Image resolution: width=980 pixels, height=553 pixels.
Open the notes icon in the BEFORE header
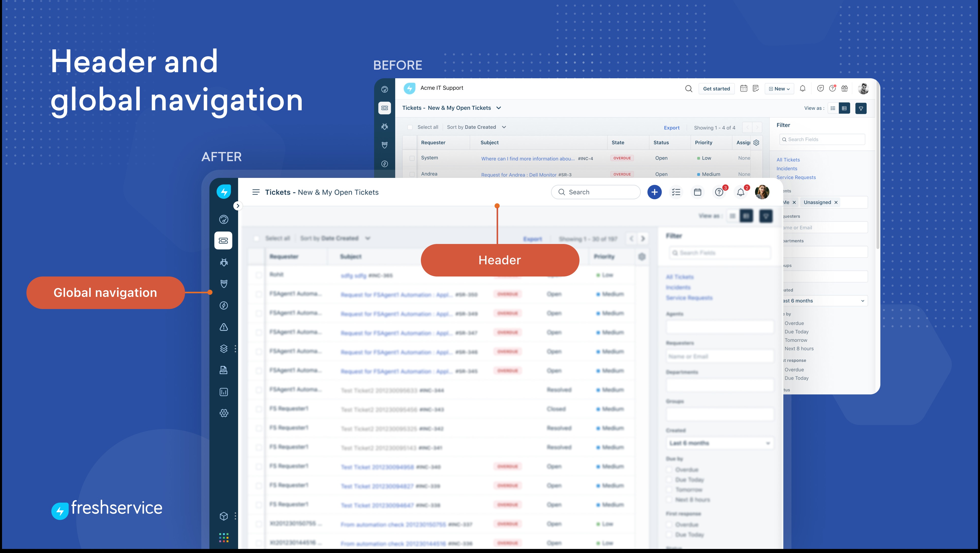point(756,88)
